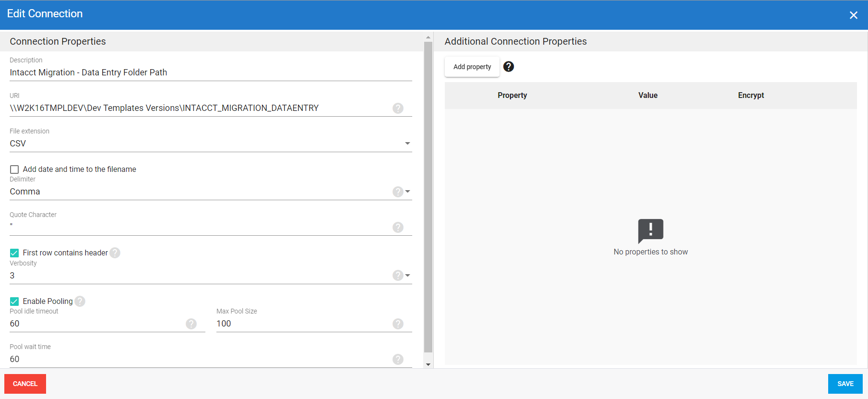Open the Verbosity dropdown arrow
The height and width of the screenshot is (399, 868).
[408, 276]
